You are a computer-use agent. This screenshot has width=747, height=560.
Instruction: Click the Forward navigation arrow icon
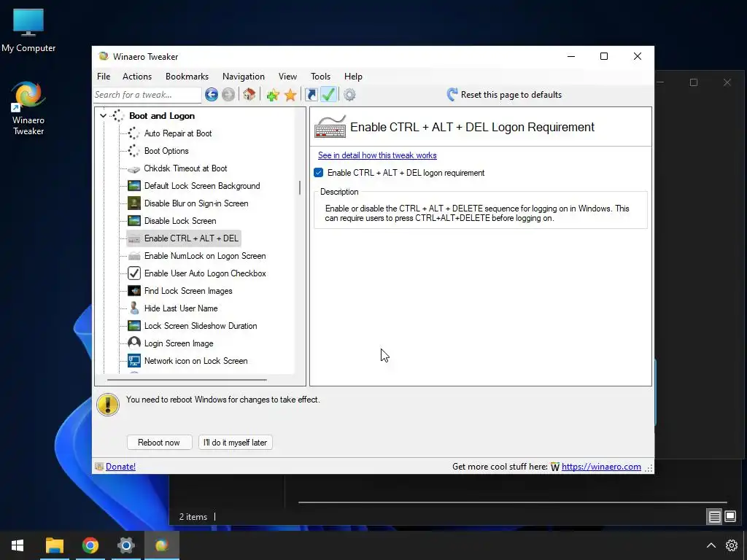(x=228, y=94)
